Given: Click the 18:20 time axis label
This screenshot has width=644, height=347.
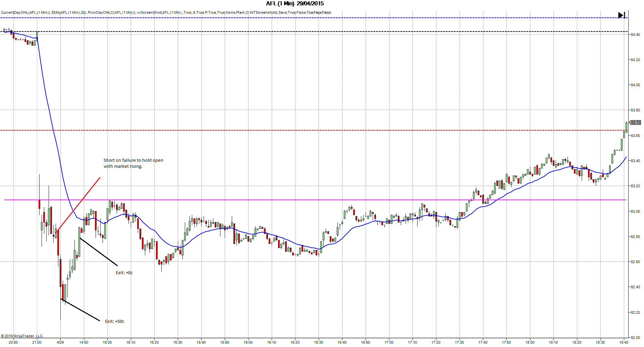Looking at the screenshot, I should 577,342.
